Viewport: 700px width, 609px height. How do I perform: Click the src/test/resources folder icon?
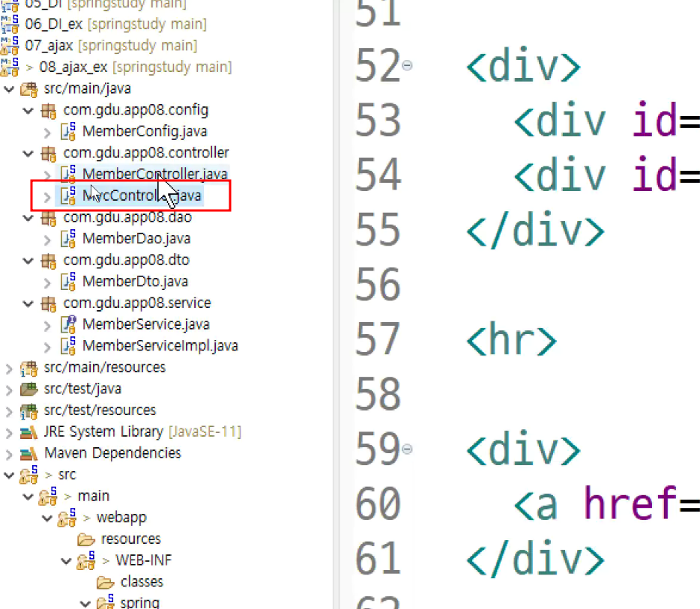click(29, 411)
